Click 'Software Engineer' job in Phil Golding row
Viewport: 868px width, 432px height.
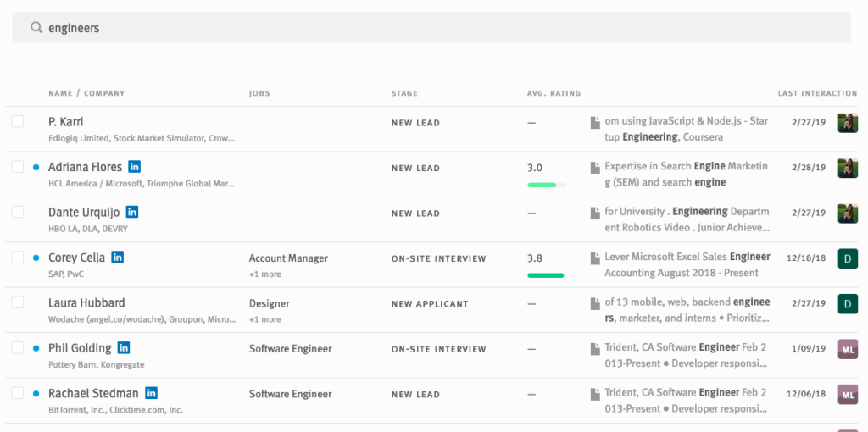click(291, 349)
